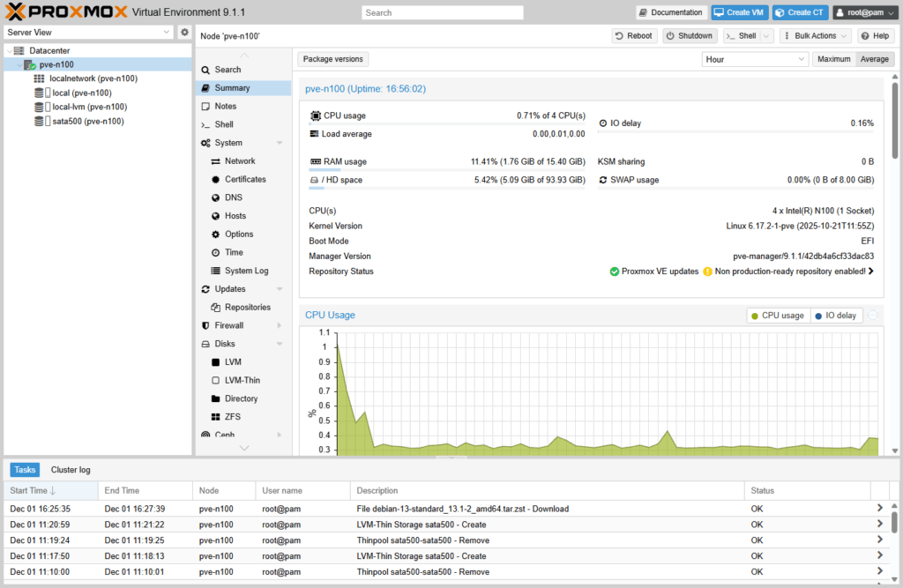Image resolution: width=903 pixels, height=588 pixels.
Task: Expand the Bulk Actions dropdown
Action: click(815, 36)
